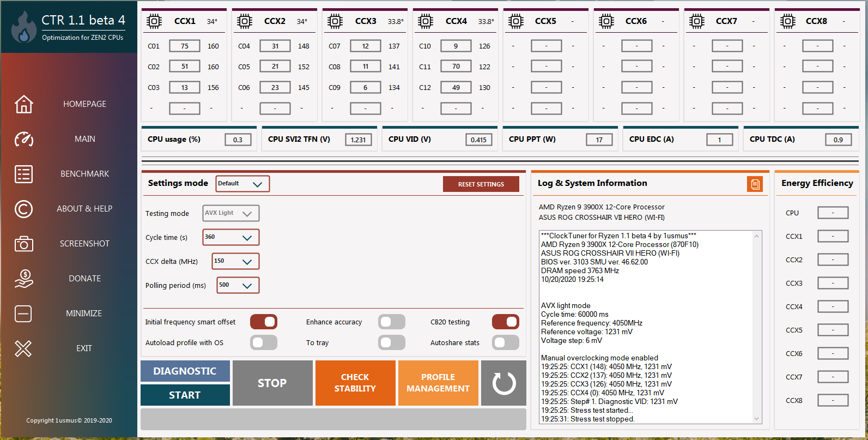Enable Autoshare stats
The image size is (868, 440).
506,342
